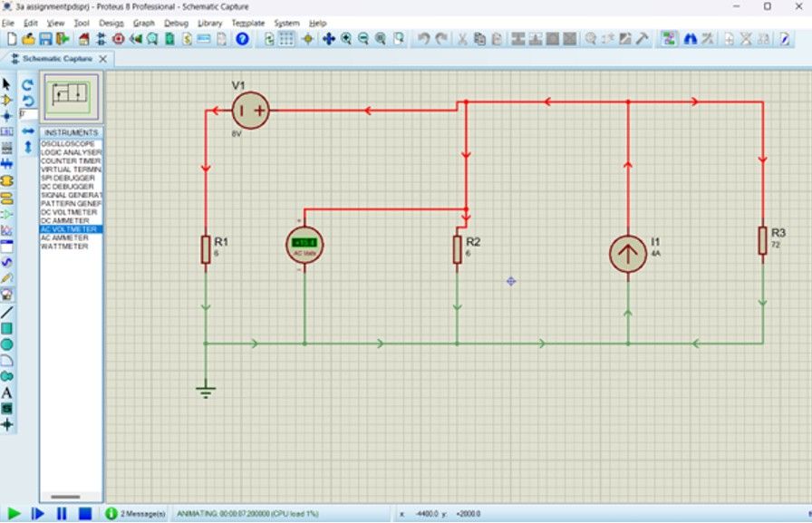Stop the simulation
Screen dimensions: 812x523
point(85,514)
